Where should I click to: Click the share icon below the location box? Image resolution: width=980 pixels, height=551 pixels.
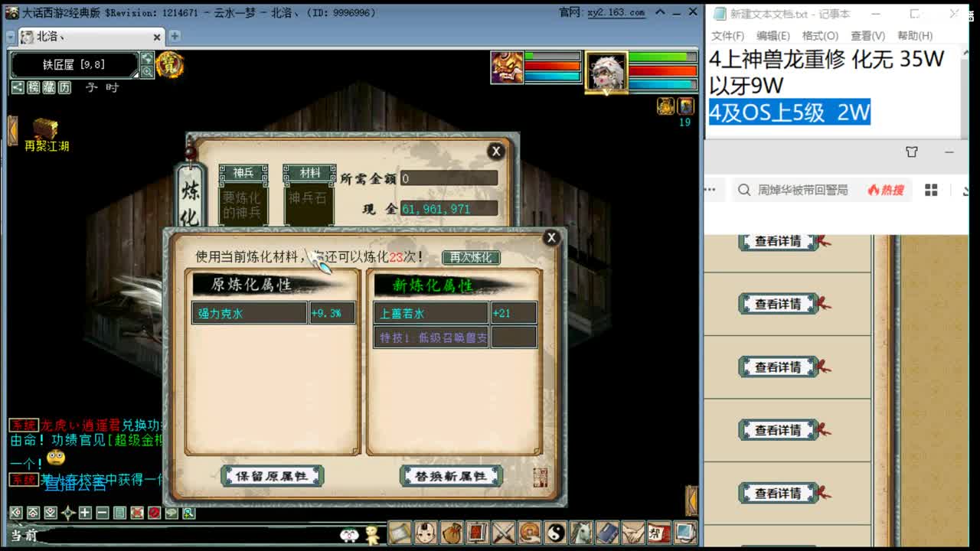[18, 87]
